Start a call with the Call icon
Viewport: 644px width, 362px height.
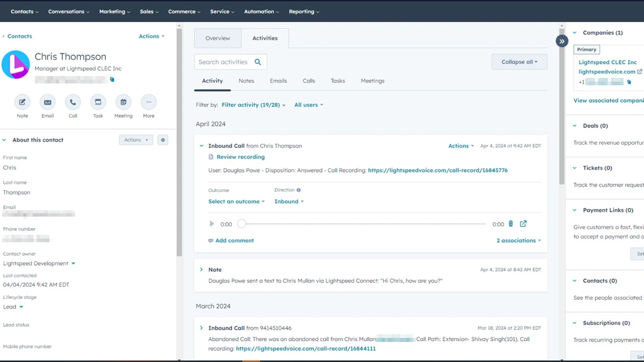click(73, 102)
